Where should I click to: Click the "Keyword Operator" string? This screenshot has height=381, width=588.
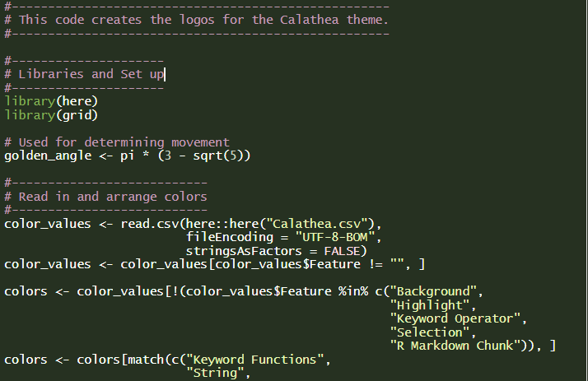(455, 318)
